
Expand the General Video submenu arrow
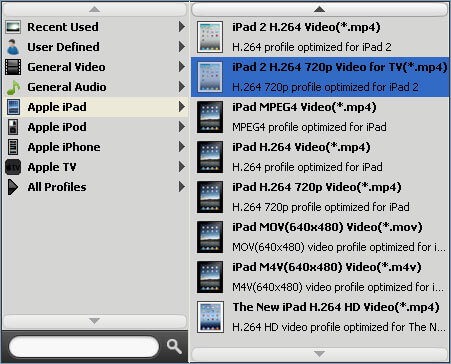182,67
